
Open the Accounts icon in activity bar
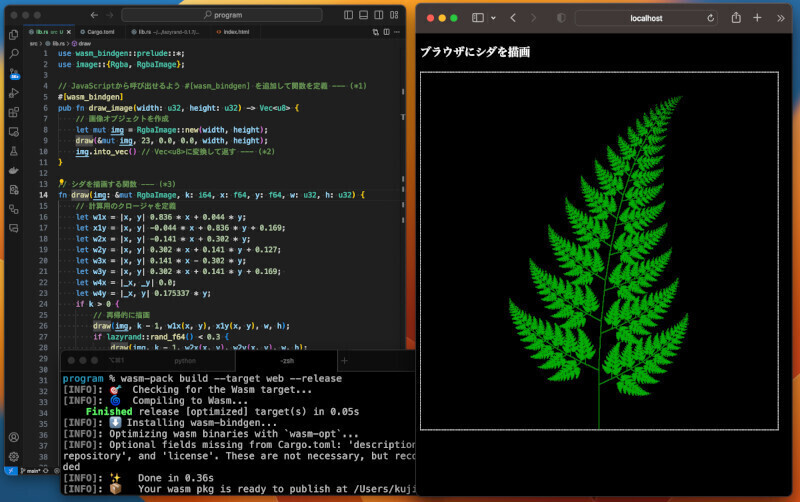(x=13, y=437)
